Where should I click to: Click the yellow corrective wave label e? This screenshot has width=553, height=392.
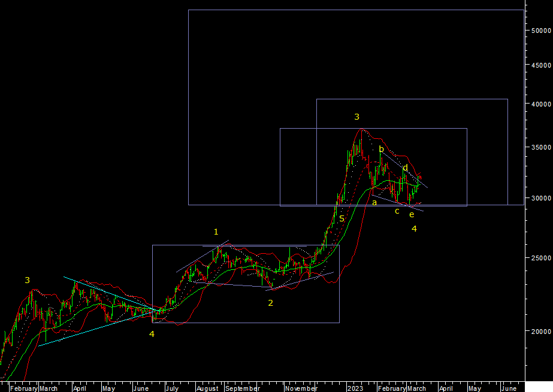tap(412, 214)
